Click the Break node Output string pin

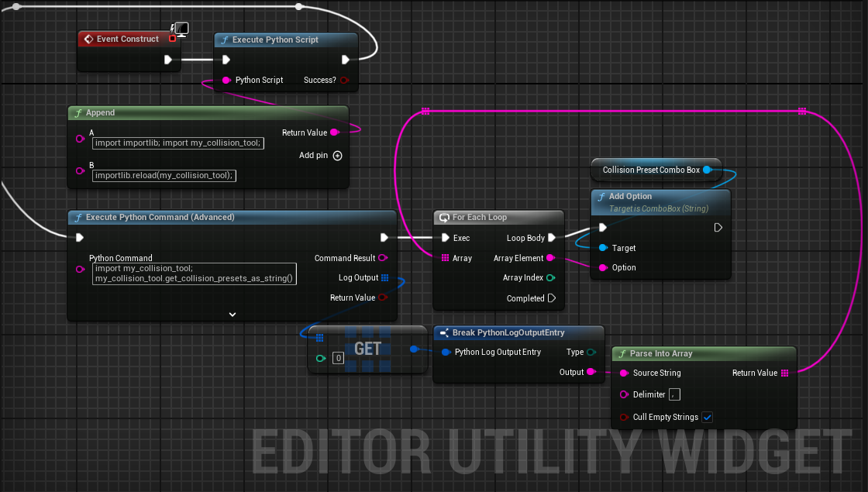[x=591, y=372]
